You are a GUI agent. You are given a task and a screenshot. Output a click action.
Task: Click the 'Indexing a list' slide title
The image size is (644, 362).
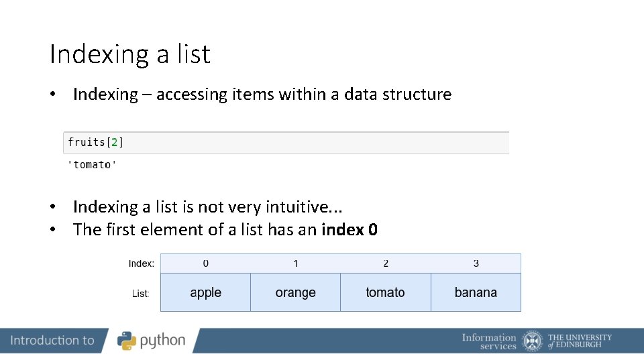pyautogui.click(x=130, y=54)
